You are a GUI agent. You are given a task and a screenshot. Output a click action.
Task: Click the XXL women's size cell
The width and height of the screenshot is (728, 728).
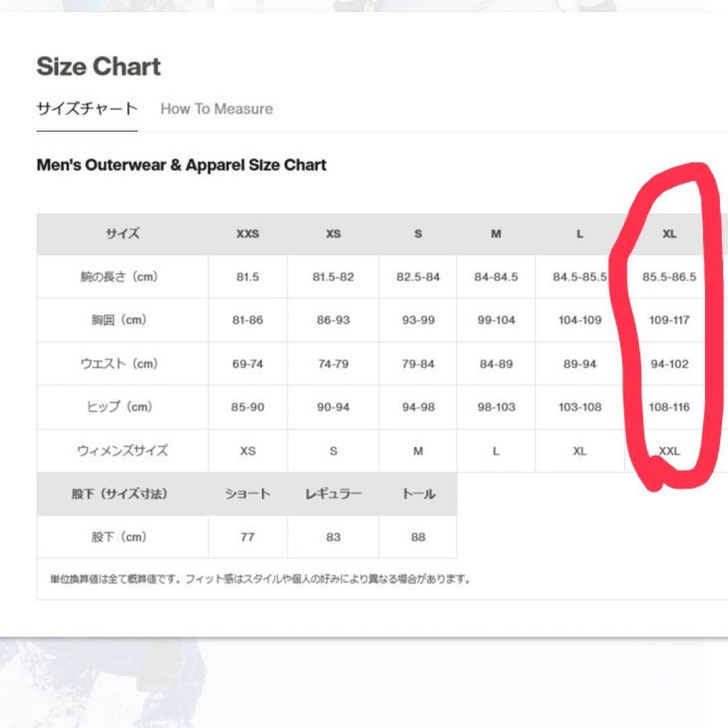(x=669, y=451)
